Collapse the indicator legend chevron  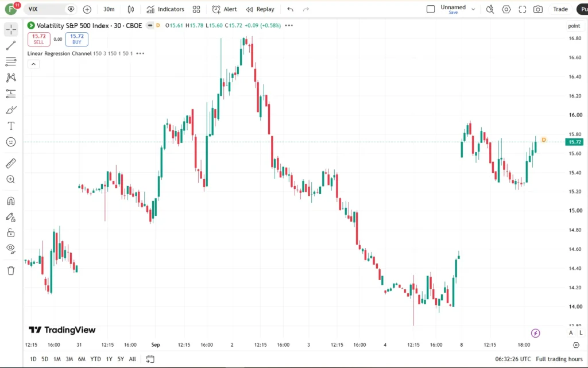(33, 64)
